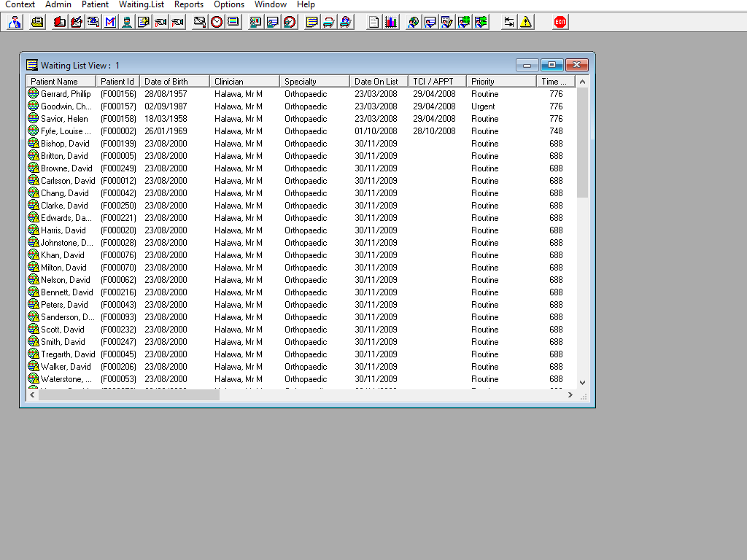This screenshot has width=747, height=560.
Task: Select patient Carlsson, David row
Action: click(301, 181)
